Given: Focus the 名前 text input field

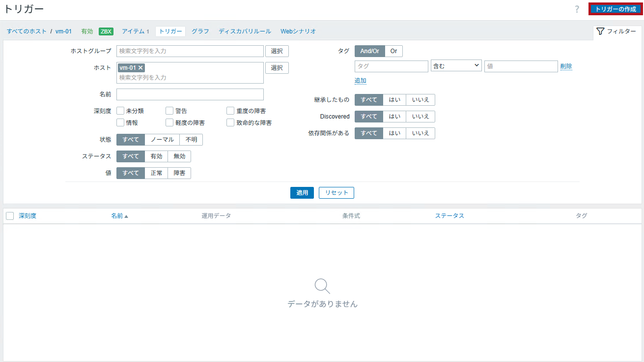Looking at the screenshot, I should pyautogui.click(x=190, y=94).
